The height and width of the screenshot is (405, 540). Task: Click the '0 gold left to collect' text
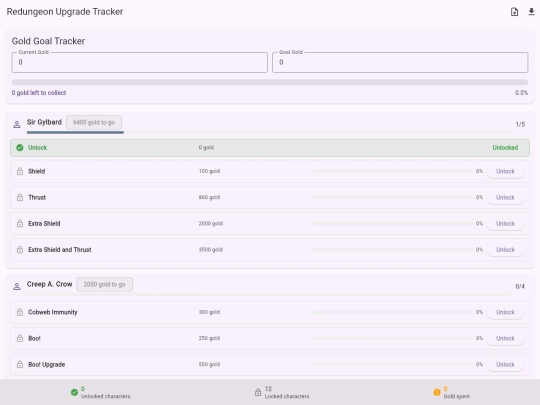tap(39, 93)
